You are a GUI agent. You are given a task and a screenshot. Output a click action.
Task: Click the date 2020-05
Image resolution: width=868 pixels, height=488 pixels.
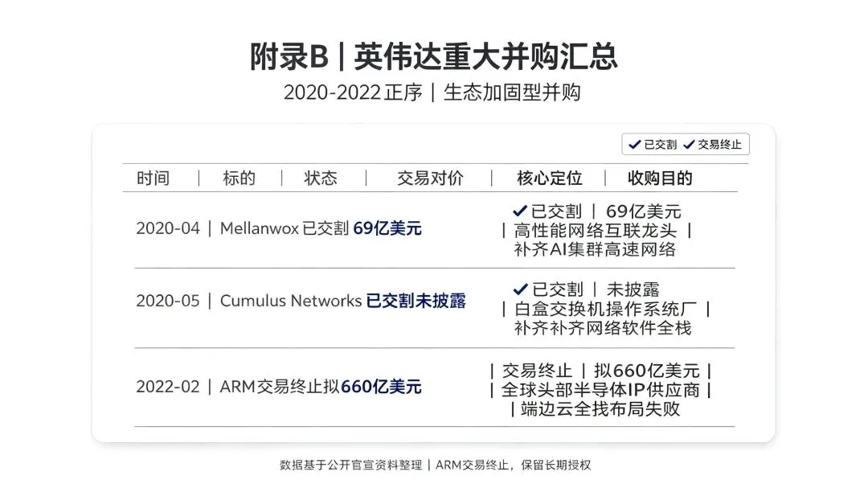pyautogui.click(x=168, y=301)
